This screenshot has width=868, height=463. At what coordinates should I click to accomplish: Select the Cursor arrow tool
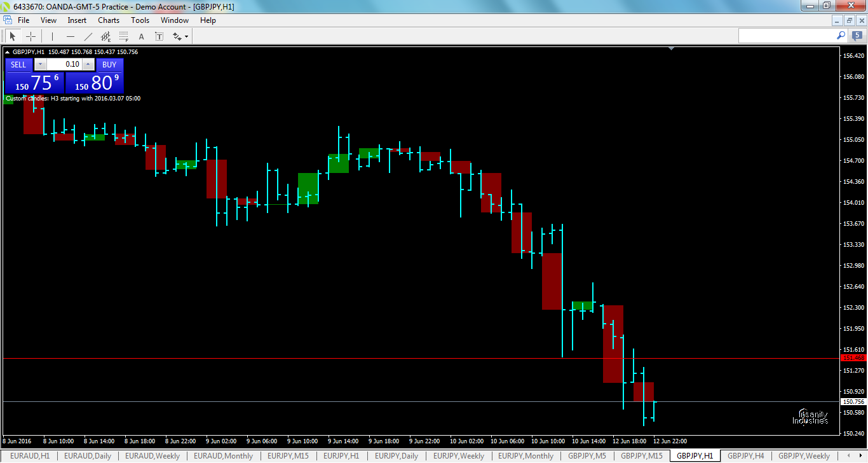[x=13, y=36]
